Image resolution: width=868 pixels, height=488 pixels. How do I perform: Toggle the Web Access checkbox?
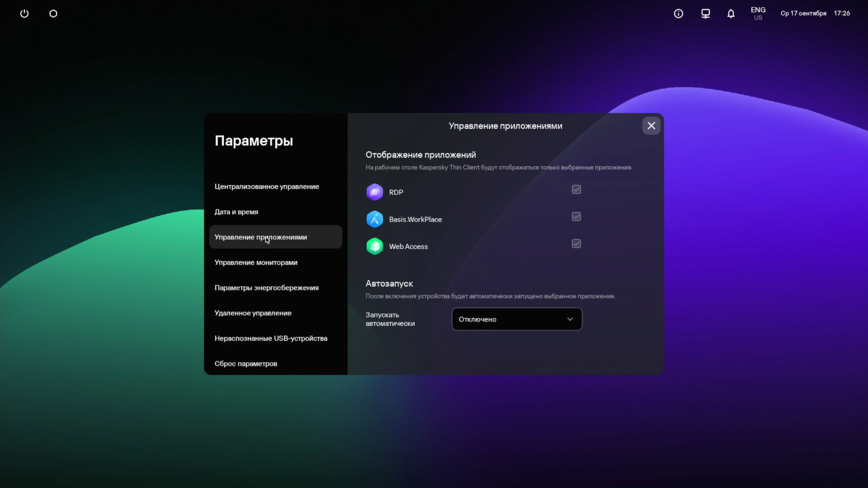576,244
